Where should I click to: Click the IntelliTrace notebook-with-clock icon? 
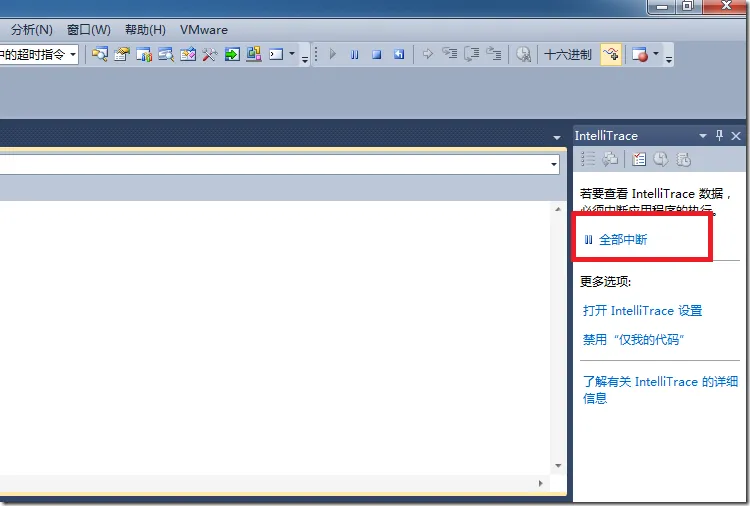coord(683,159)
